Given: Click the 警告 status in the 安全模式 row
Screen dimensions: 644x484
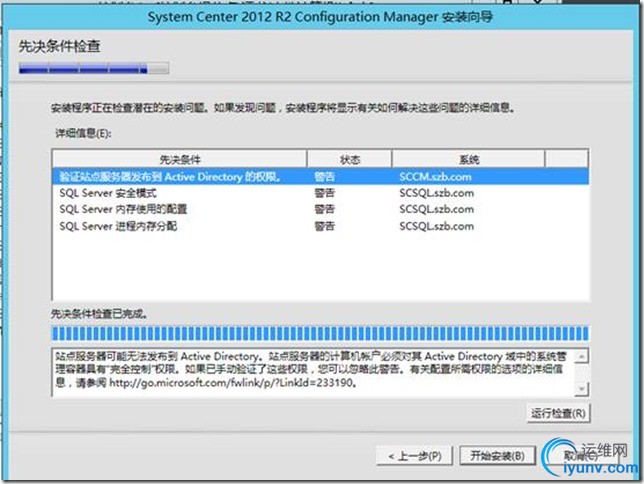Looking at the screenshot, I should coord(324,193).
